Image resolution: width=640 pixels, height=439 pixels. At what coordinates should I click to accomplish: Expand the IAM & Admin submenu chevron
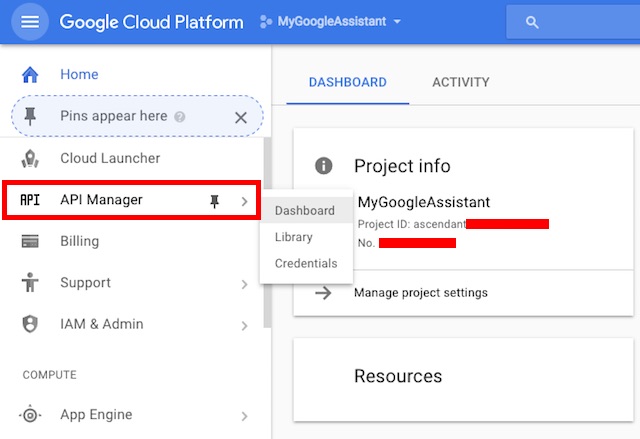point(244,325)
